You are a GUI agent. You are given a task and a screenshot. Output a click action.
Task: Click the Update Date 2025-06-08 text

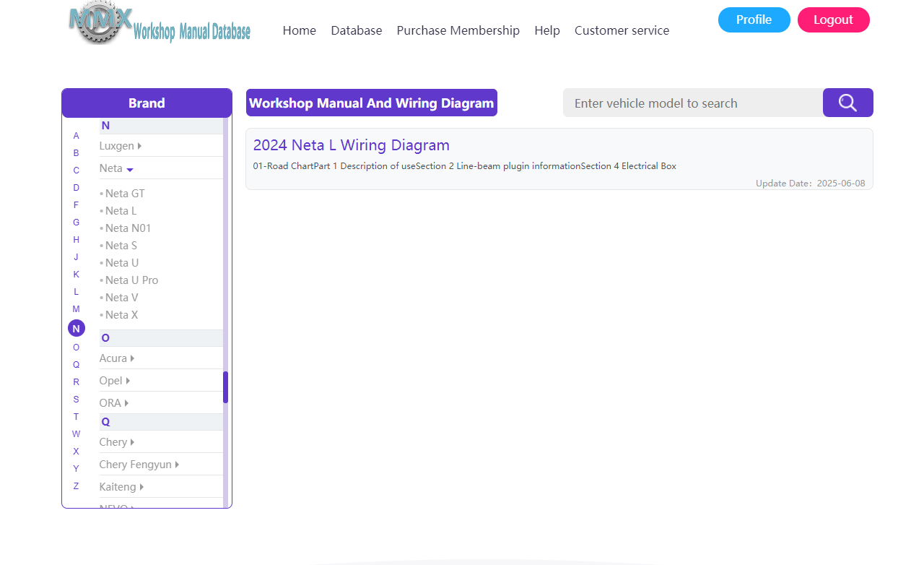tap(811, 184)
